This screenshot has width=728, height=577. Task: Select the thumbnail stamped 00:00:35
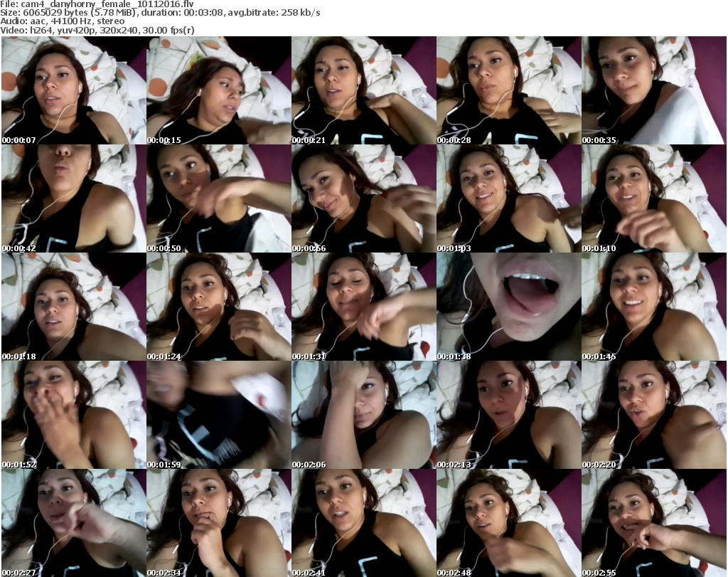(654, 90)
